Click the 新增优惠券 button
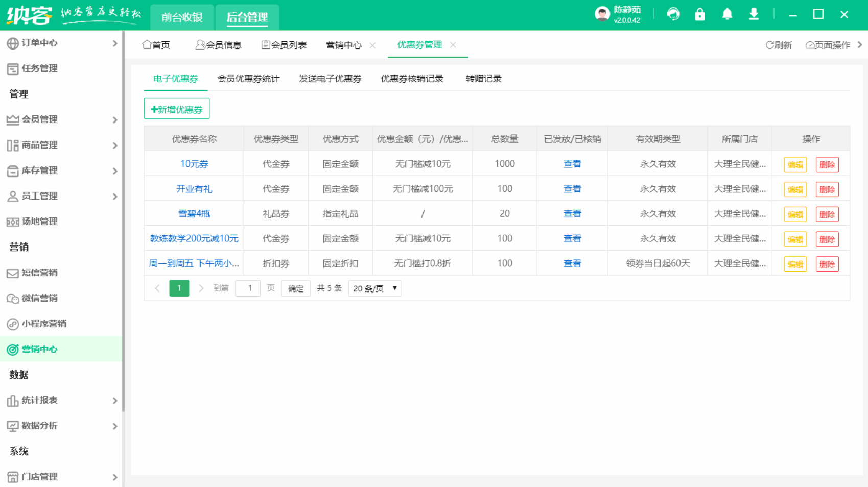 (x=176, y=108)
